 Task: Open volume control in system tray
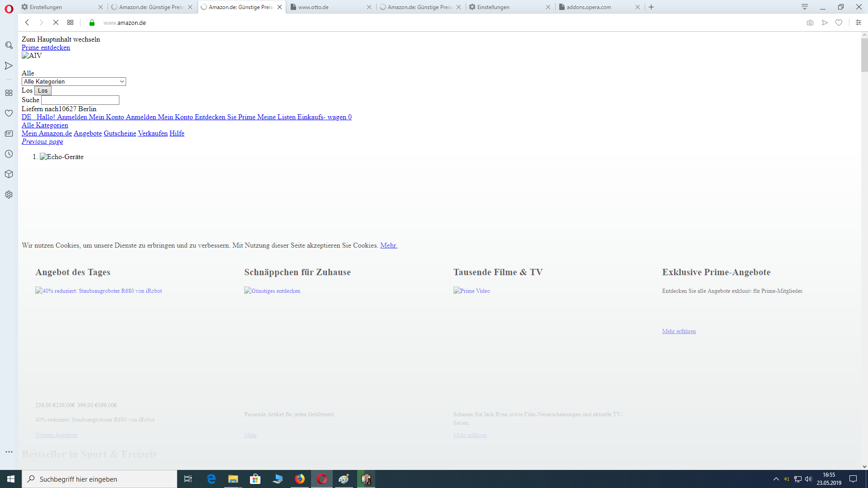808,479
